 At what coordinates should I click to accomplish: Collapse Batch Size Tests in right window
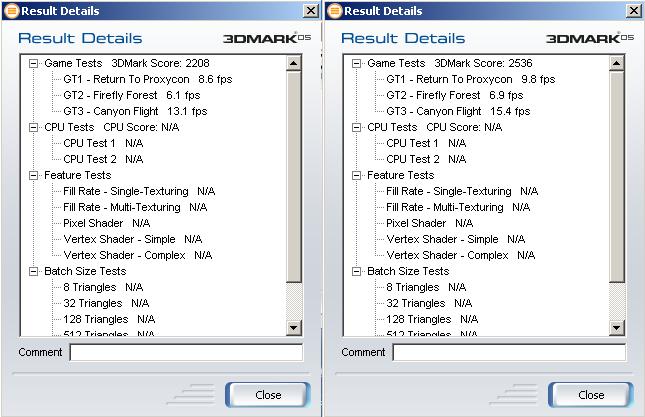point(356,271)
